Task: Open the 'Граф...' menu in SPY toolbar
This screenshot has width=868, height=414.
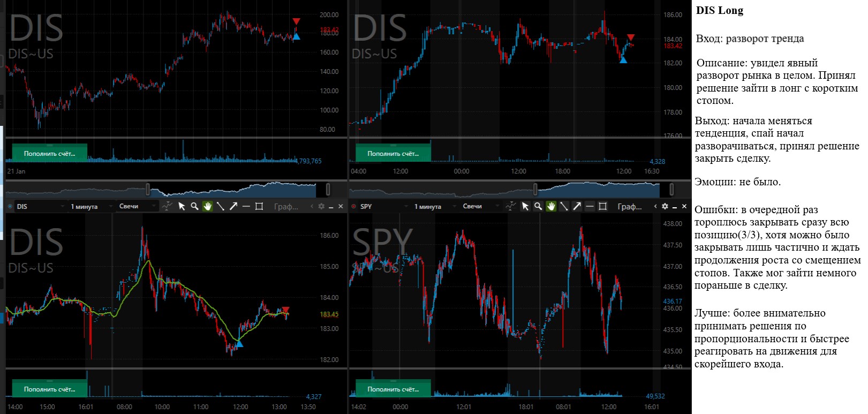Action: (630, 206)
